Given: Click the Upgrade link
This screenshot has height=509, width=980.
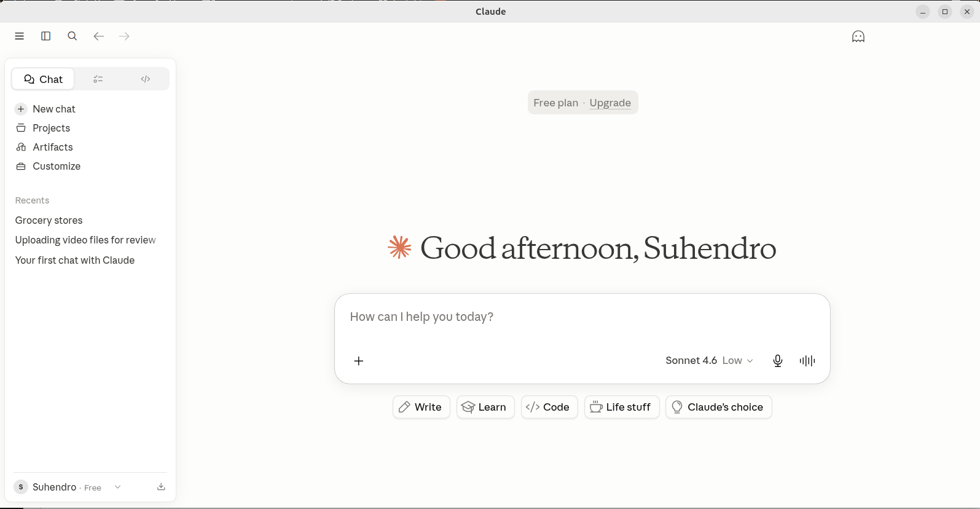Looking at the screenshot, I should click(x=610, y=103).
